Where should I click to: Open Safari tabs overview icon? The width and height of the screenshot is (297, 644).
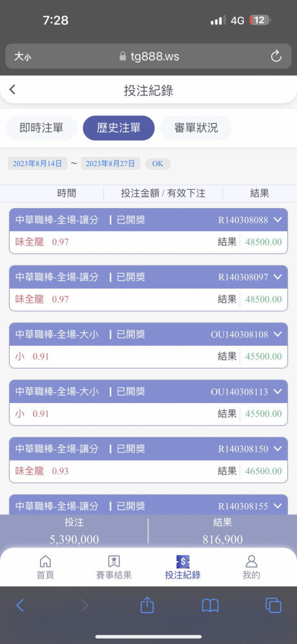273,605
